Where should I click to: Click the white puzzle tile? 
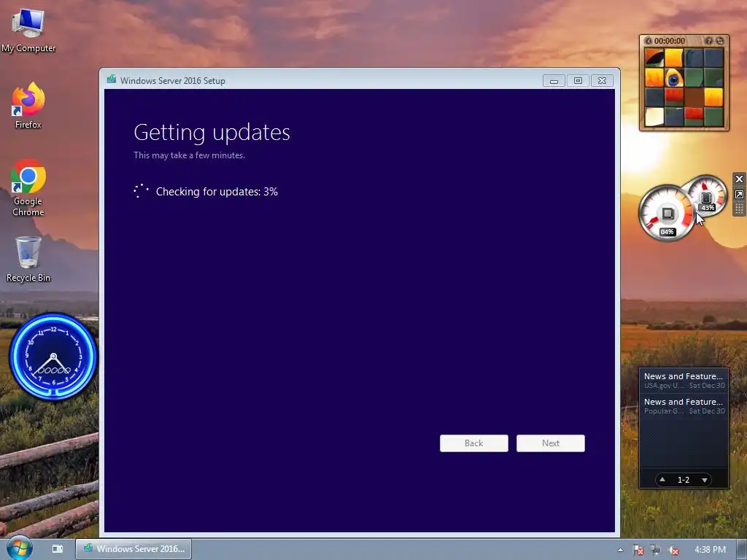click(x=654, y=117)
